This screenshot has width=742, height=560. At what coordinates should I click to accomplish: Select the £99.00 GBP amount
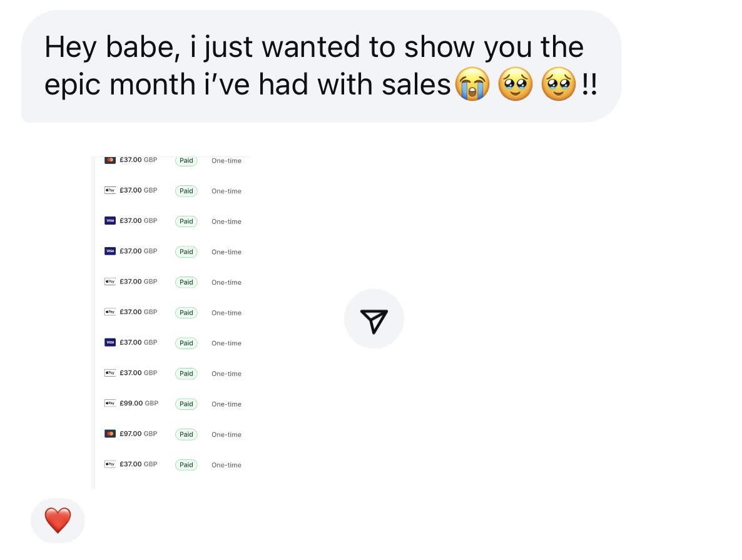point(139,404)
